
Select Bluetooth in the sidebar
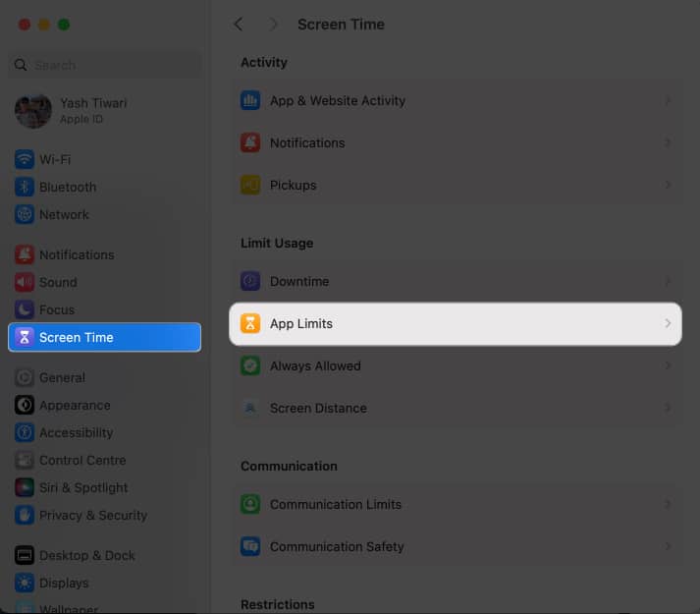(x=104, y=187)
